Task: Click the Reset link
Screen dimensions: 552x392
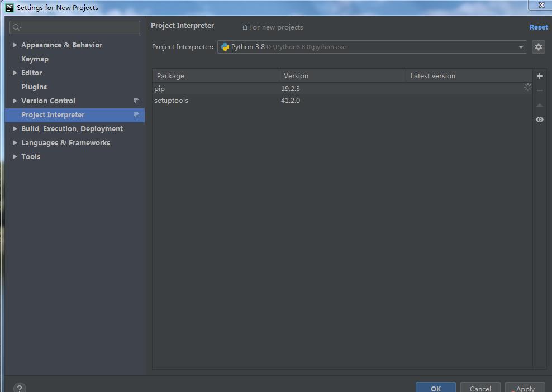Action: pos(539,27)
